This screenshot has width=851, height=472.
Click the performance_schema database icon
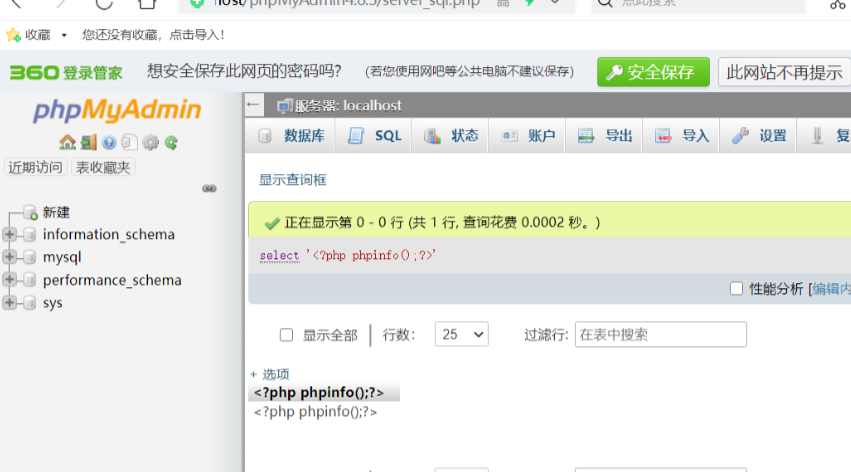tap(30, 280)
